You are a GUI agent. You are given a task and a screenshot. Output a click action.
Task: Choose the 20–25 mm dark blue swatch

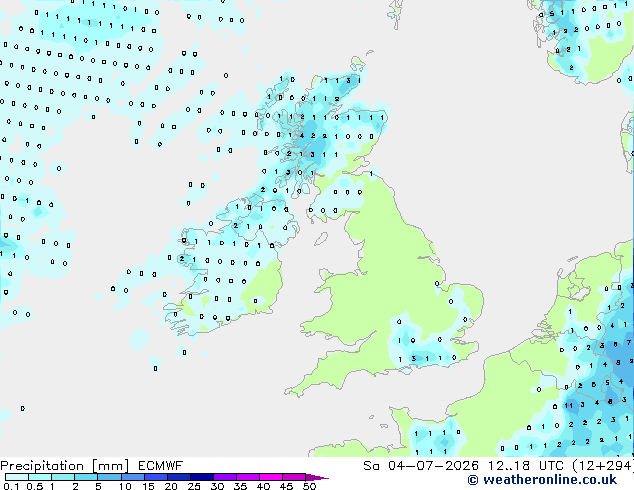(178, 477)
